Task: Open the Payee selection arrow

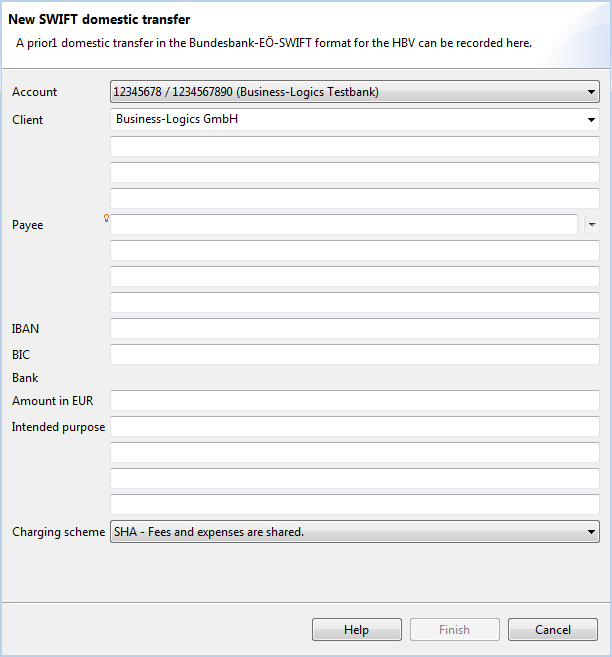Action: click(591, 225)
